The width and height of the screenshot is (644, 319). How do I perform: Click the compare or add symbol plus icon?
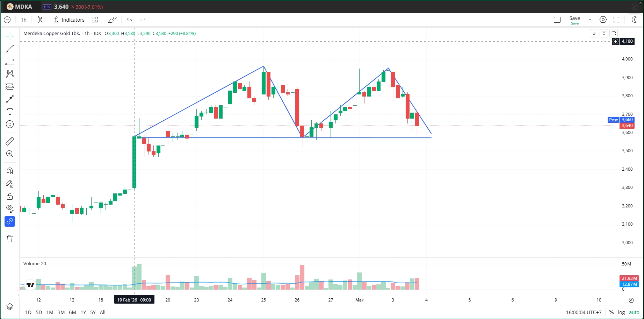(7, 20)
